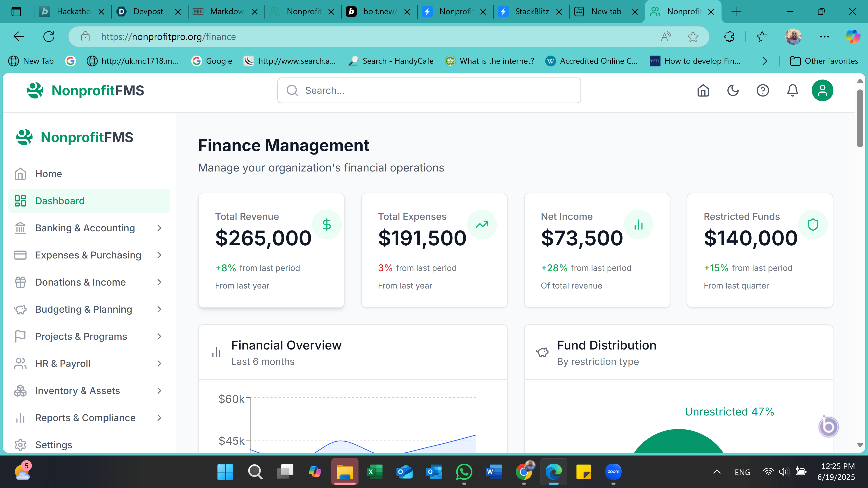Show more favorites bar items chevron
This screenshot has height=488, width=868.
764,61
